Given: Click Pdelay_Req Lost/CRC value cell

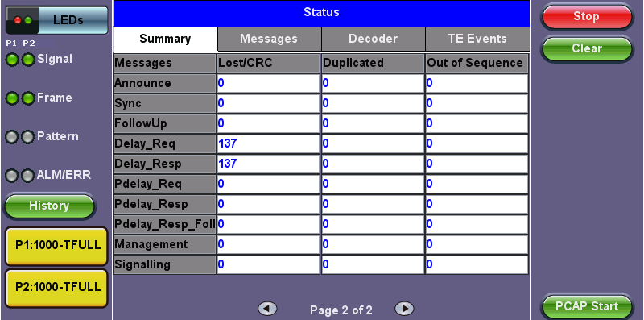Looking at the screenshot, I should 268,185.
